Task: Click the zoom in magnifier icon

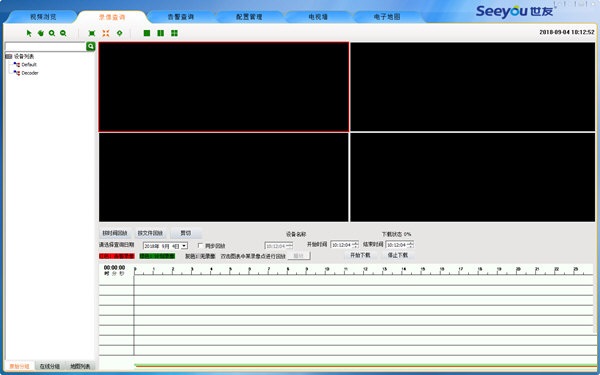Action: [52, 33]
